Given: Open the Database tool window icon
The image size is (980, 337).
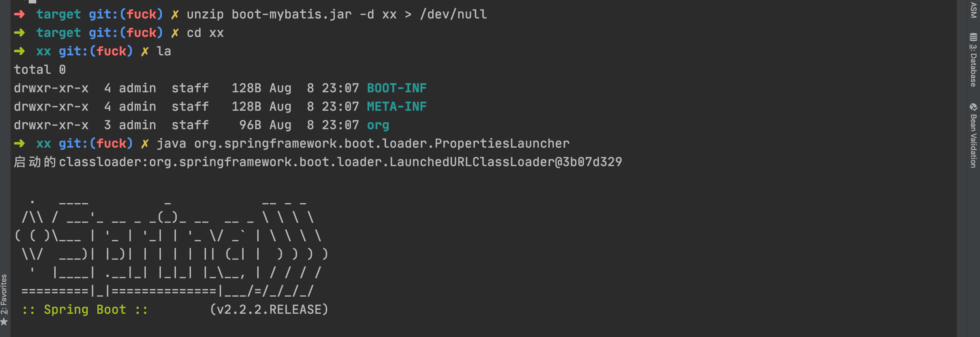Looking at the screenshot, I should (x=973, y=37).
